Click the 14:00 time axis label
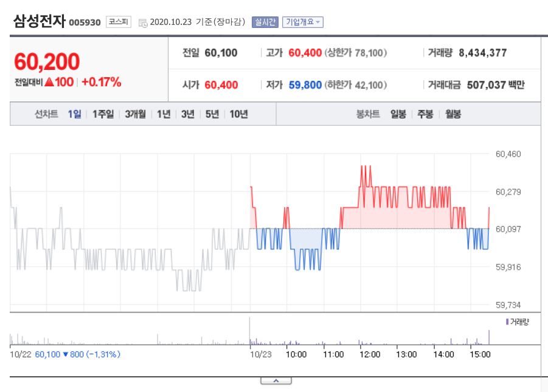This screenshot has height=392, width=548. [x=443, y=354]
